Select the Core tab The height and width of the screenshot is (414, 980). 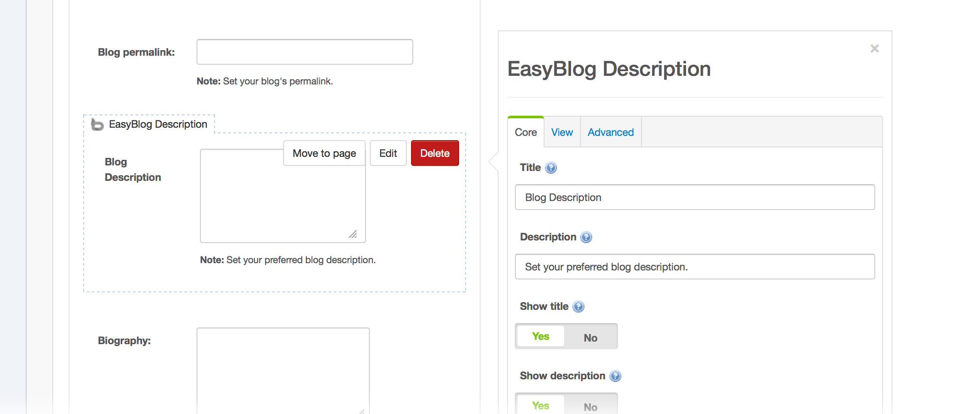click(526, 132)
